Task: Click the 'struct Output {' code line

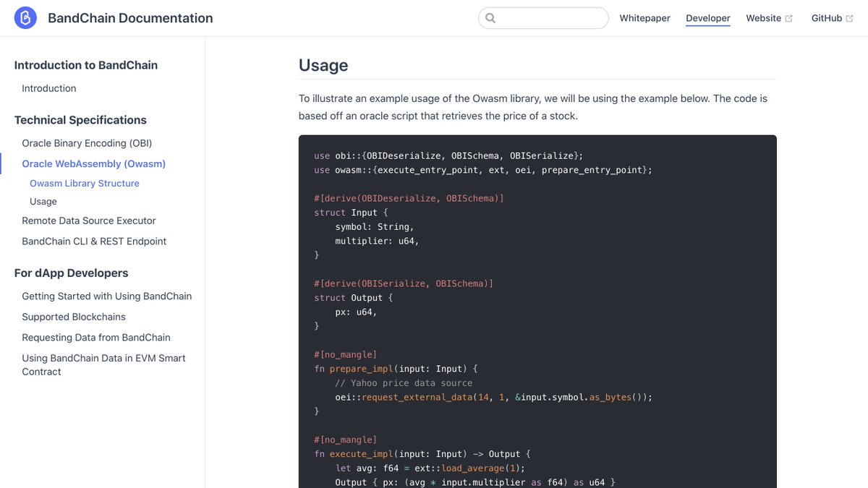Action: tap(354, 298)
